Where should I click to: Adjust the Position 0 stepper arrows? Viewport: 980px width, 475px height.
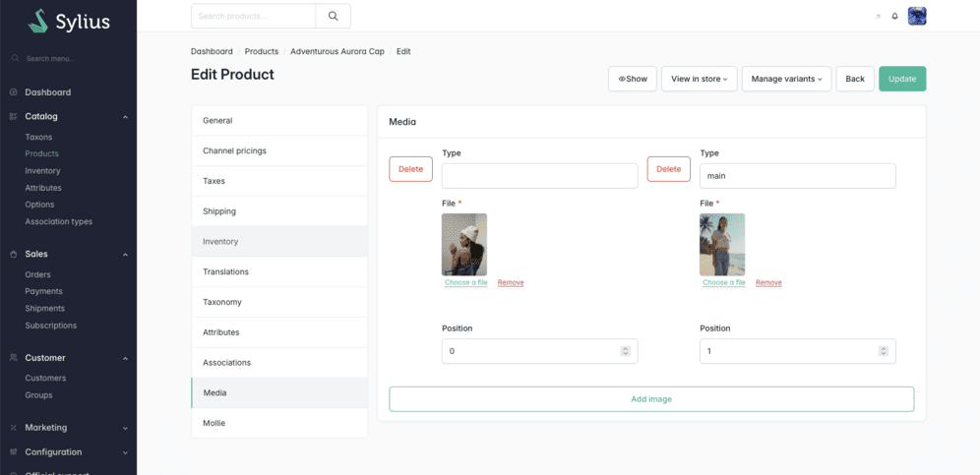tap(625, 351)
